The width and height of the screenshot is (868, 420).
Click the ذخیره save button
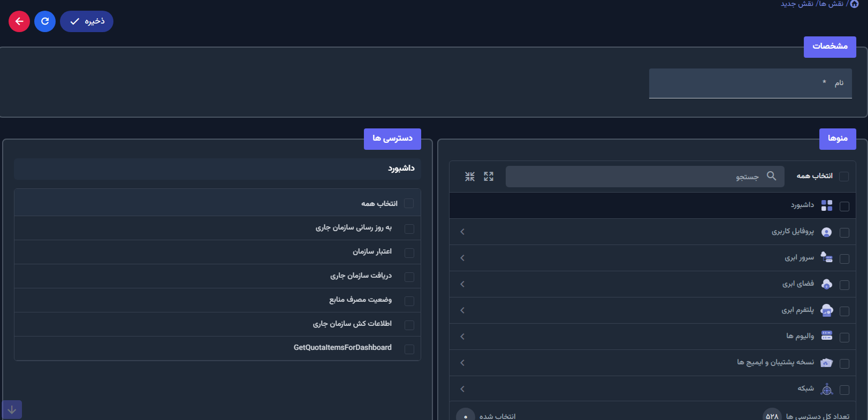coord(87,21)
